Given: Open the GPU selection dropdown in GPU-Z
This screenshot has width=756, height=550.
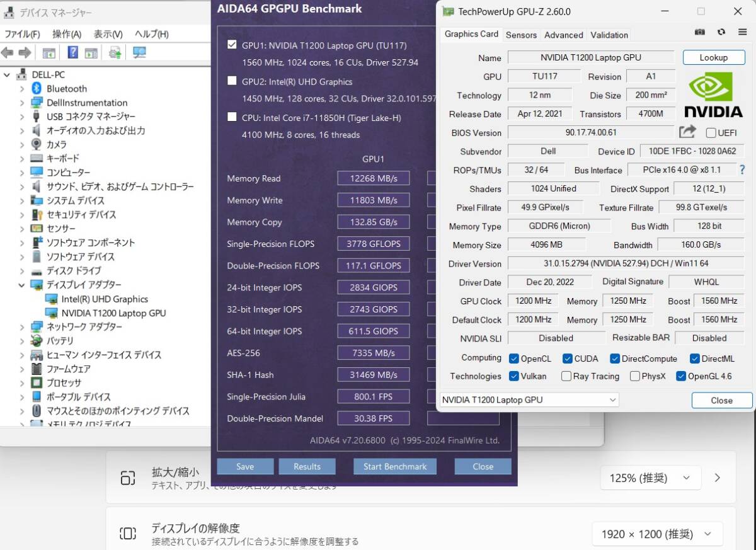Looking at the screenshot, I should pos(529,400).
